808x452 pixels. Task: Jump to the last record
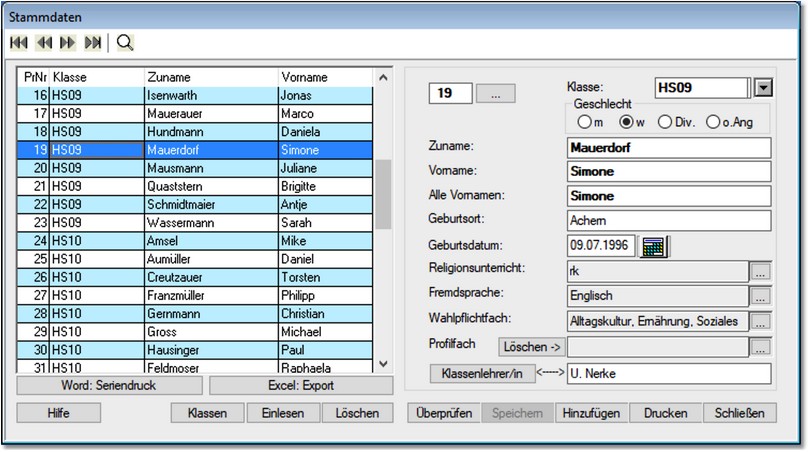point(93,43)
